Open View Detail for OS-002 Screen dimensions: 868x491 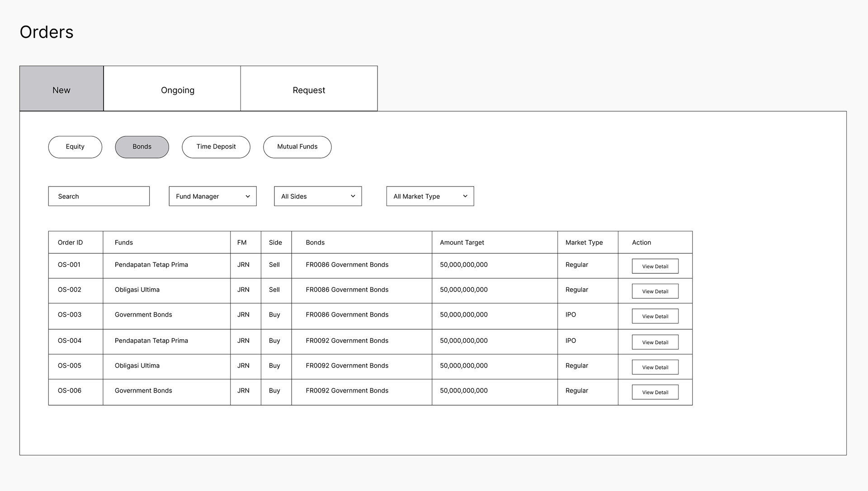655,291
